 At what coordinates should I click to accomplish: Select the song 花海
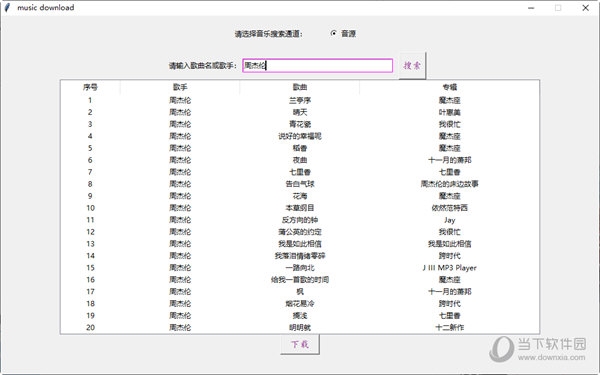(x=300, y=196)
